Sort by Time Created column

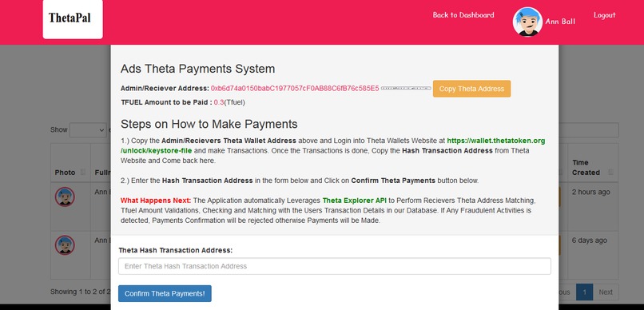(593, 168)
